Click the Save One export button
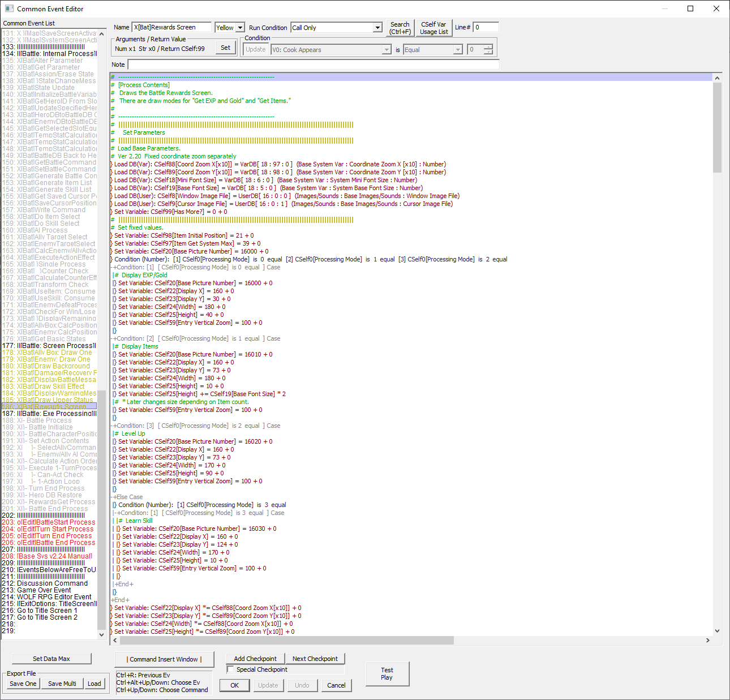The width and height of the screenshot is (730, 700). coord(23,684)
